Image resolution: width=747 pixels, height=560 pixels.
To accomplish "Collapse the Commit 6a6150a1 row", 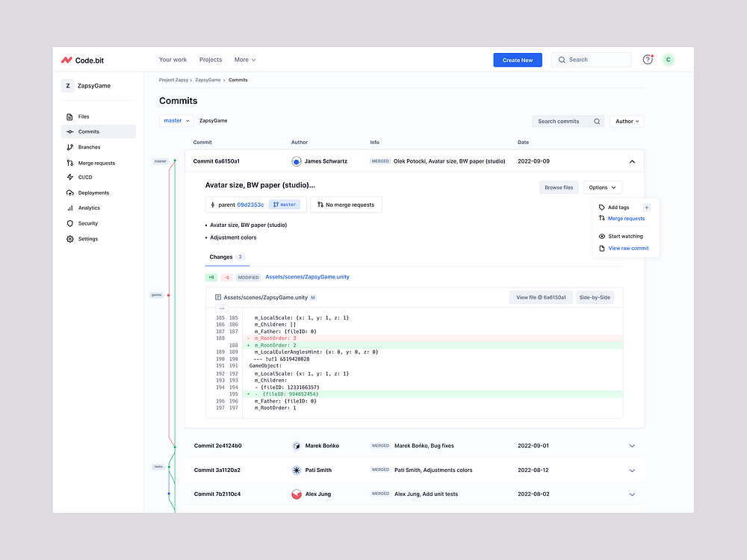I will [632, 161].
